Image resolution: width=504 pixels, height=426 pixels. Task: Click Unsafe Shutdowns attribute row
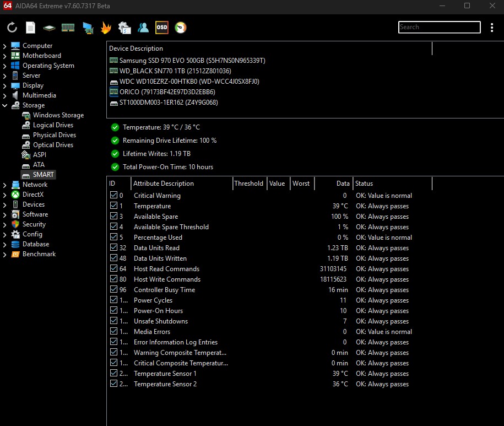(x=269, y=321)
